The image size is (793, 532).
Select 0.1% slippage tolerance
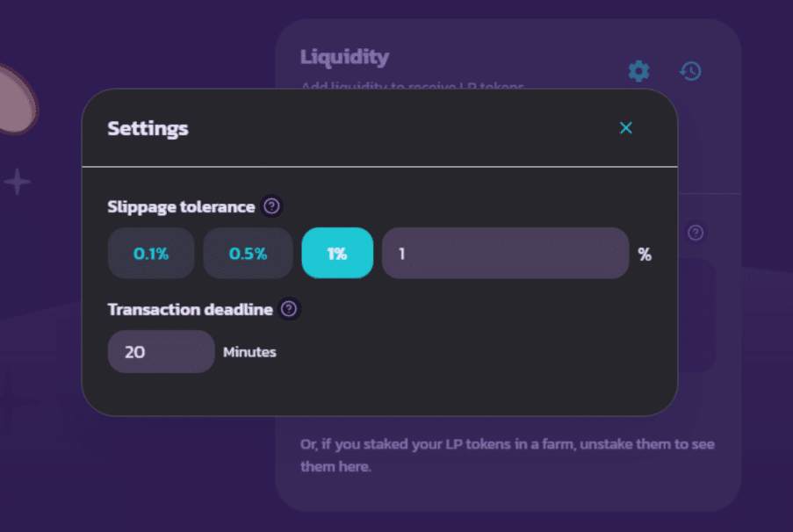click(151, 253)
